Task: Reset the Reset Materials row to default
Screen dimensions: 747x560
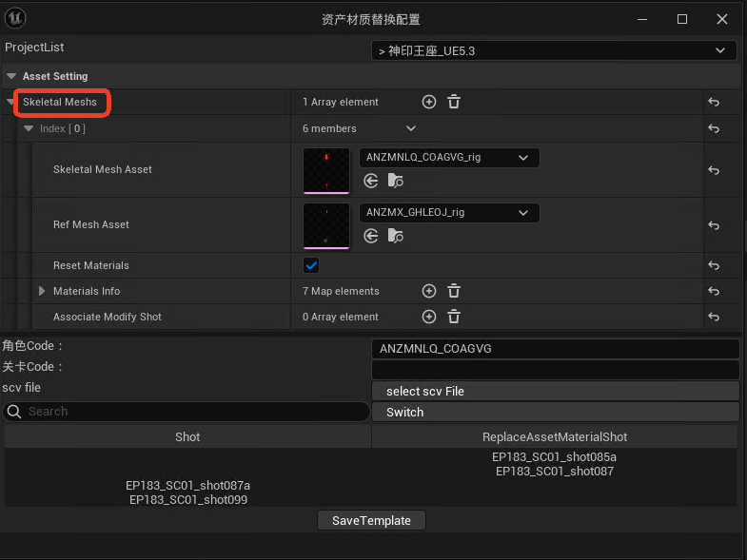Action: coord(713,266)
